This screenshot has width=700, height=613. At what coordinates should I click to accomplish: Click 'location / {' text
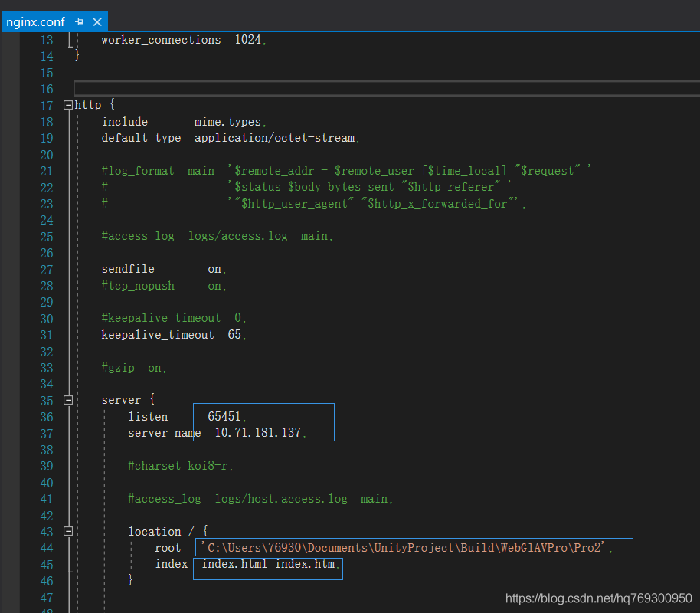[x=168, y=532]
